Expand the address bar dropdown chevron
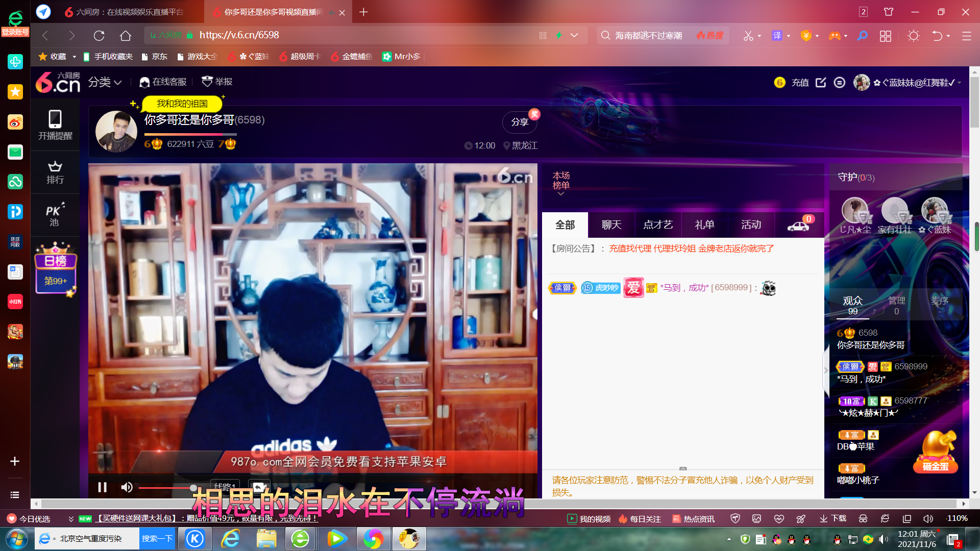Image resolution: width=980 pixels, height=551 pixels. 574,35
